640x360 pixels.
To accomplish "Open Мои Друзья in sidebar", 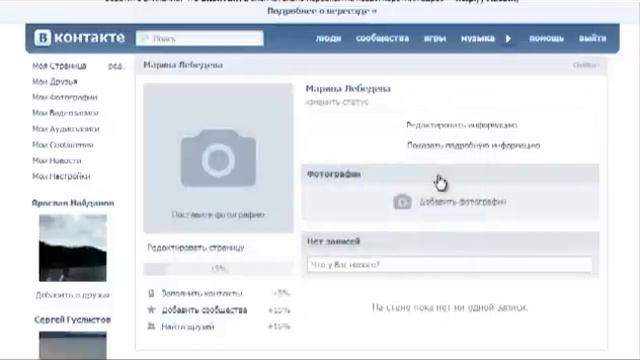I will point(55,82).
